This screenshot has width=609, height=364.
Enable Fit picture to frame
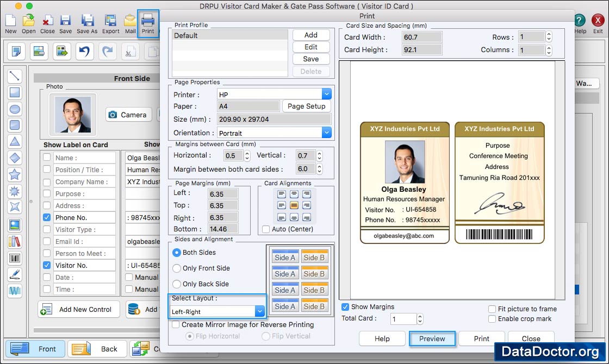pos(492,309)
